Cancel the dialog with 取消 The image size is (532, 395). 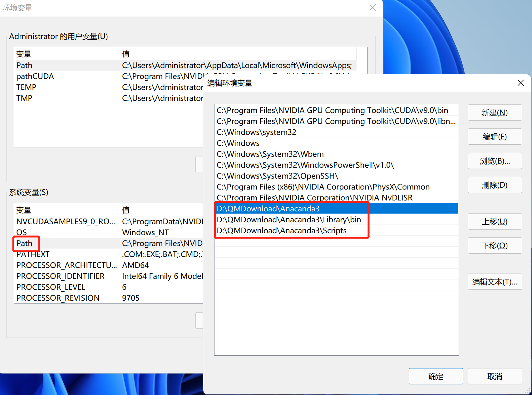click(x=495, y=376)
